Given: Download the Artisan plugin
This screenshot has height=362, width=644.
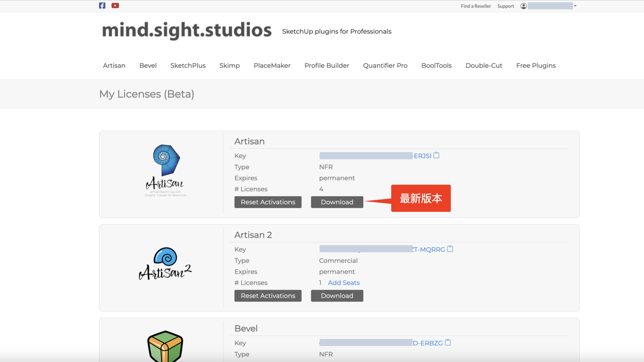Looking at the screenshot, I should tap(337, 202).
